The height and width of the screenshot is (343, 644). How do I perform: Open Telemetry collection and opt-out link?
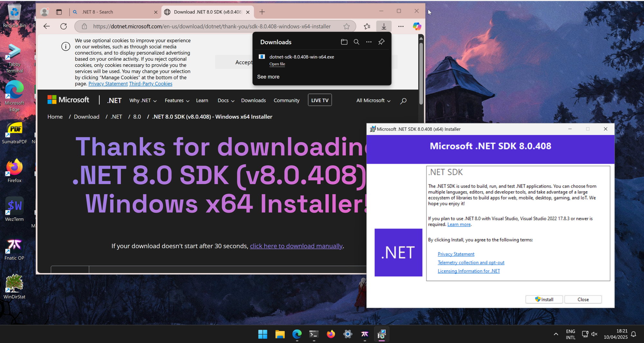[x=471, y=263]
